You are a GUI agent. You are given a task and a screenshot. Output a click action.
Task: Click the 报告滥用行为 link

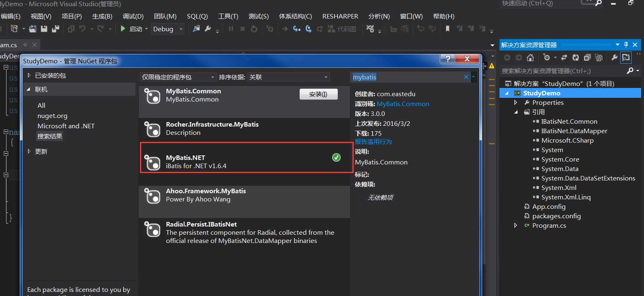point(373,141)
